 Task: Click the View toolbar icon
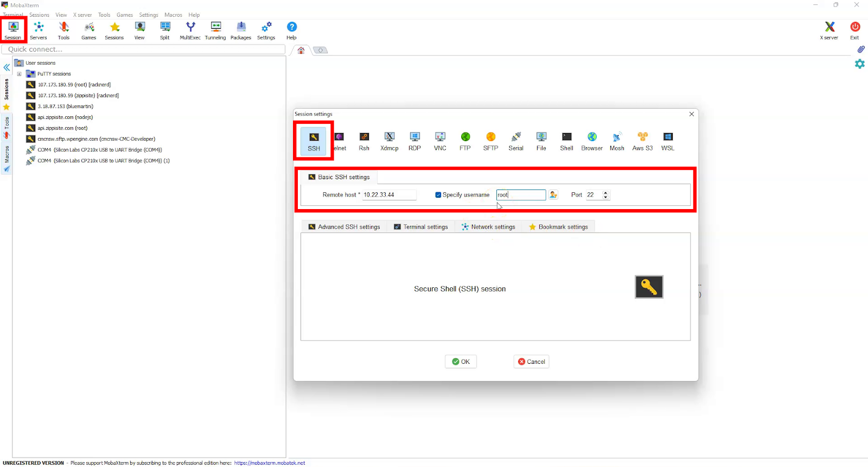[x=139, y=30]
